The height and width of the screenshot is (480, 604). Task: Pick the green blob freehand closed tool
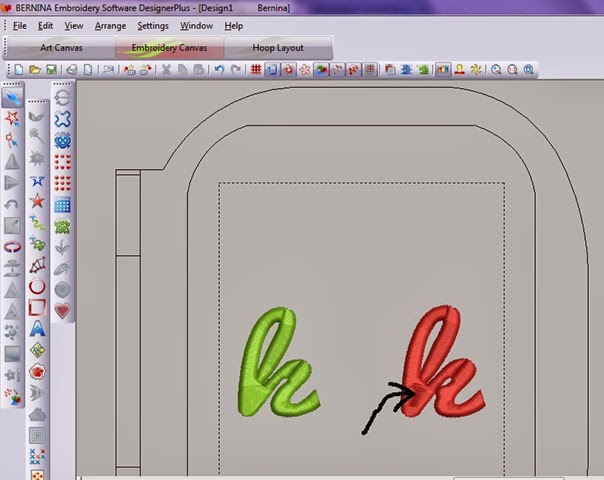tap(37, 244)
